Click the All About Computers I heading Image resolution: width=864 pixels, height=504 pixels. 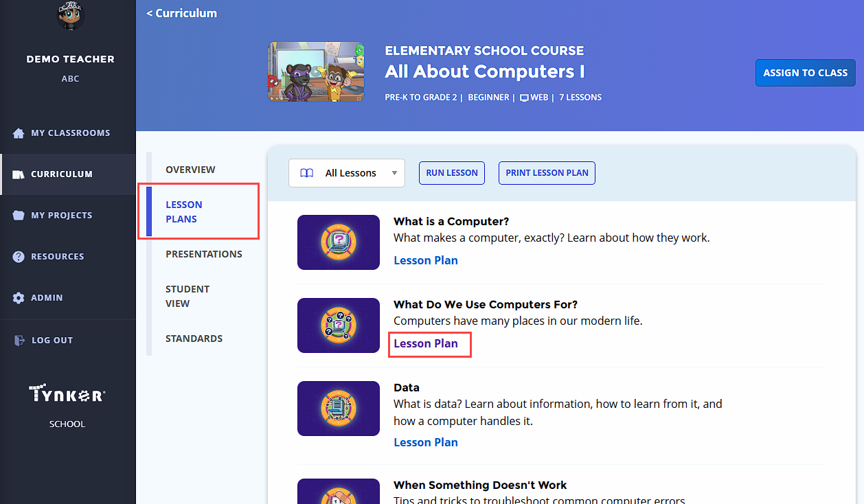485,71
